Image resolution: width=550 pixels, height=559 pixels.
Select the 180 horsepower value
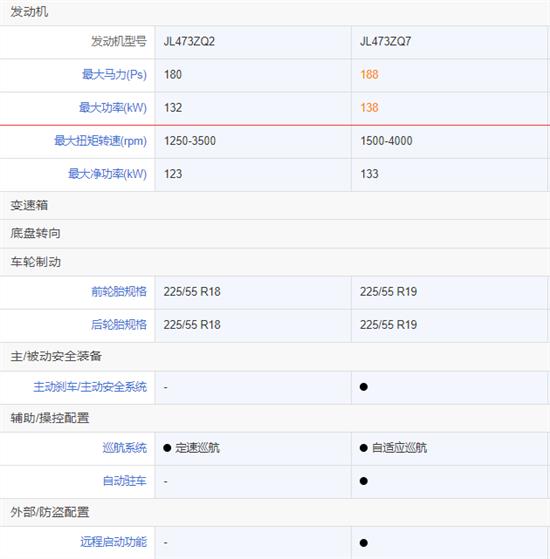pyautogui.click(x=173, y=75)
